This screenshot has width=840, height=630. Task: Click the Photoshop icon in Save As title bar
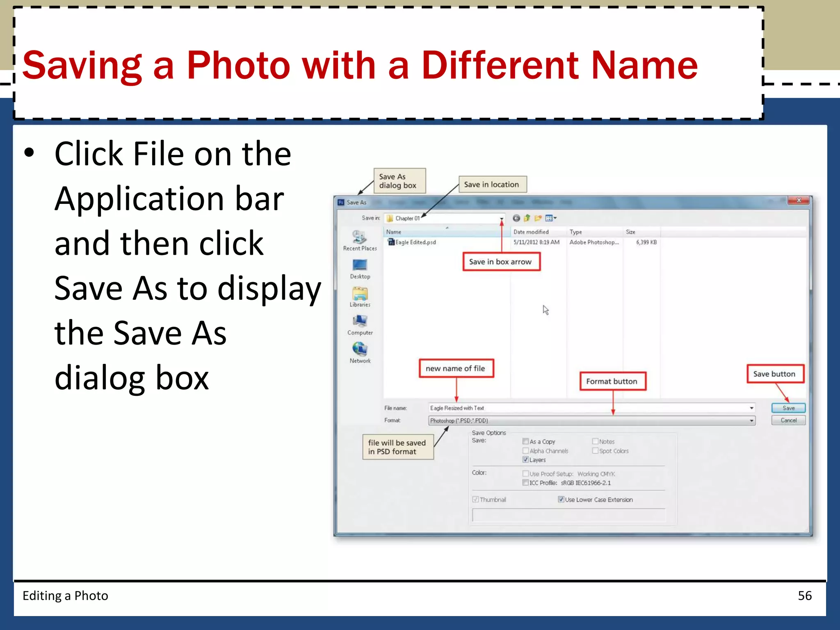point(341,202)
